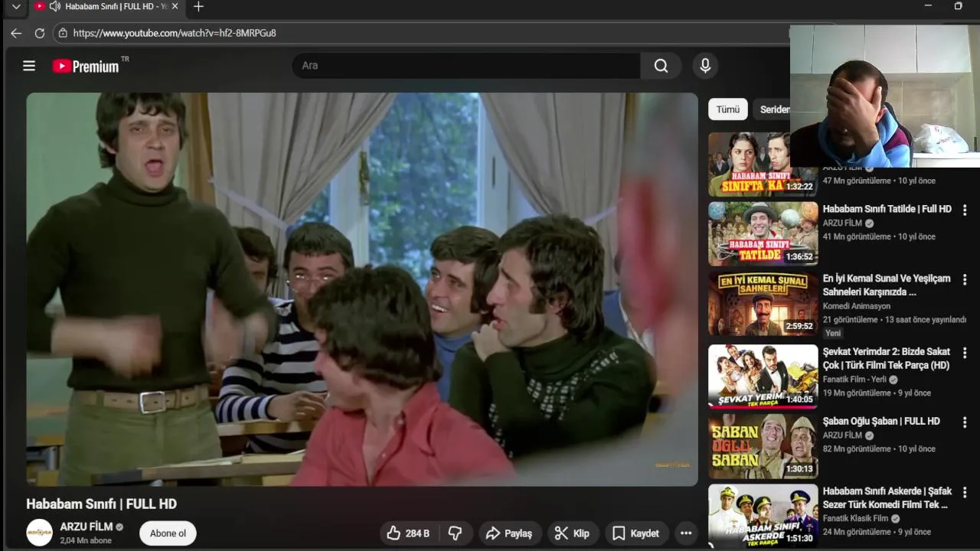Create a clip with Klip button
The width and height of the screenshot is (980, 551).
click(x=572, y=533)
